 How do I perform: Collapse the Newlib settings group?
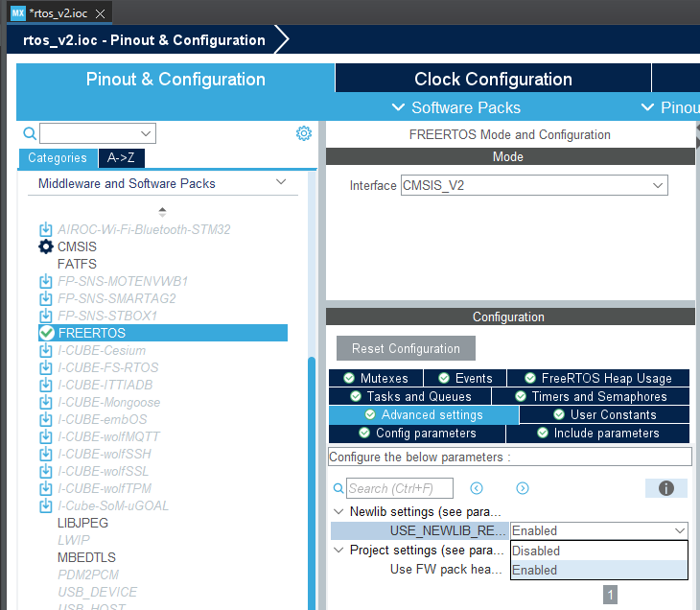pos(338,512)
